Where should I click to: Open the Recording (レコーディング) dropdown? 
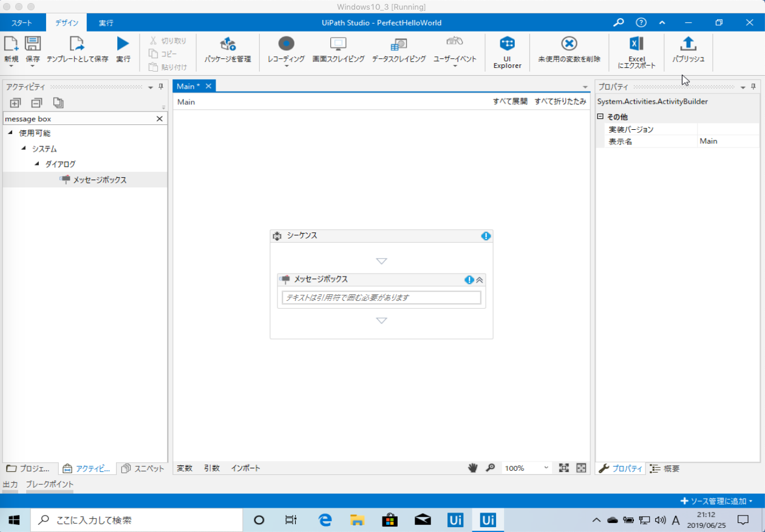(x=286, y=66)
